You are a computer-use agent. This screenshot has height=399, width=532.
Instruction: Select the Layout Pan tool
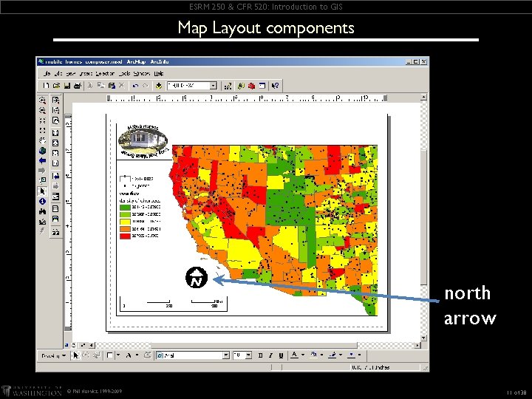[55, 120]
